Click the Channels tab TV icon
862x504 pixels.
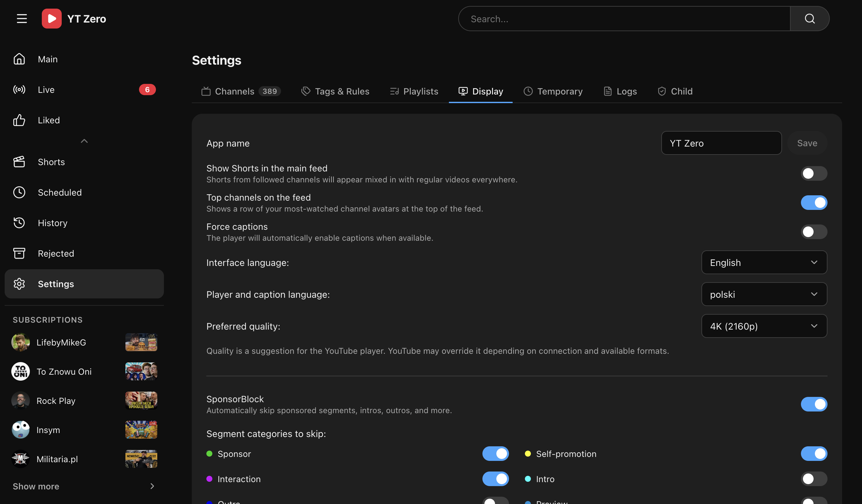click(x=206, y=91)
